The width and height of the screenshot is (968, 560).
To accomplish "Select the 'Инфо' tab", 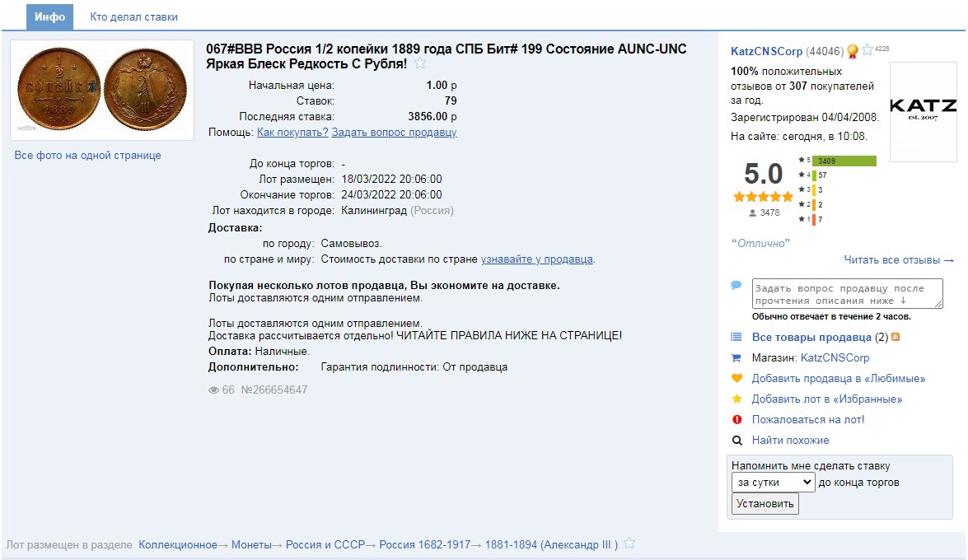I will [49, 17].
